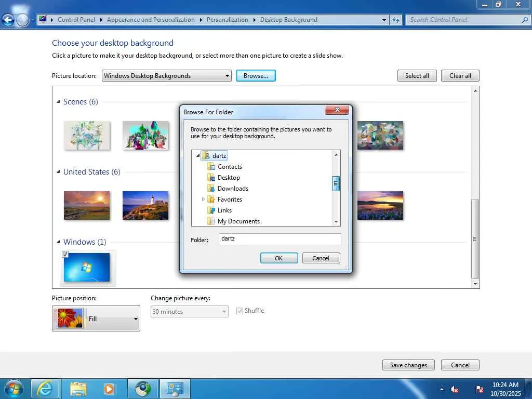The width and height of the screenshot is (532, 399).
Task: Toggle the Shuffle checkbox
Action: (240, 311)
